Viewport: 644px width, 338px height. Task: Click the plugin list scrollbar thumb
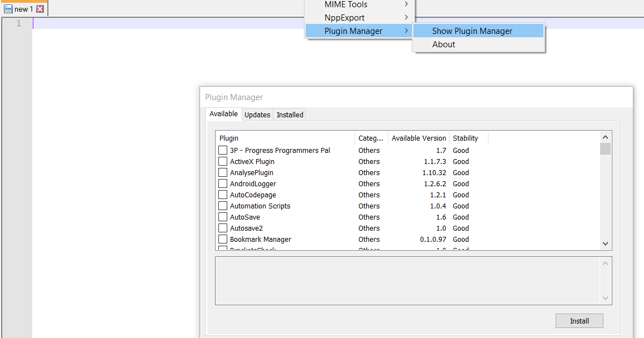point(605,148)
